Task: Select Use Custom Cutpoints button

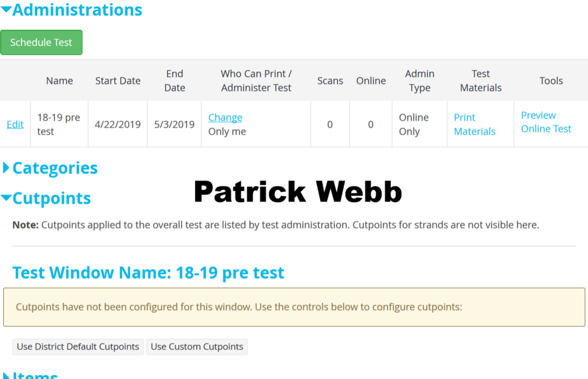Action: [197, 347]
